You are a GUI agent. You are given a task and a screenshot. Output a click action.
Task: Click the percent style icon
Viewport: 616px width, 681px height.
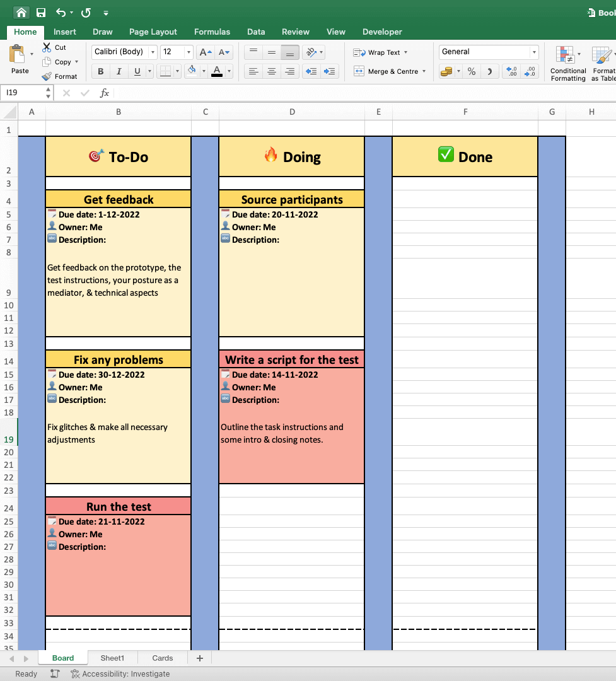471,71
